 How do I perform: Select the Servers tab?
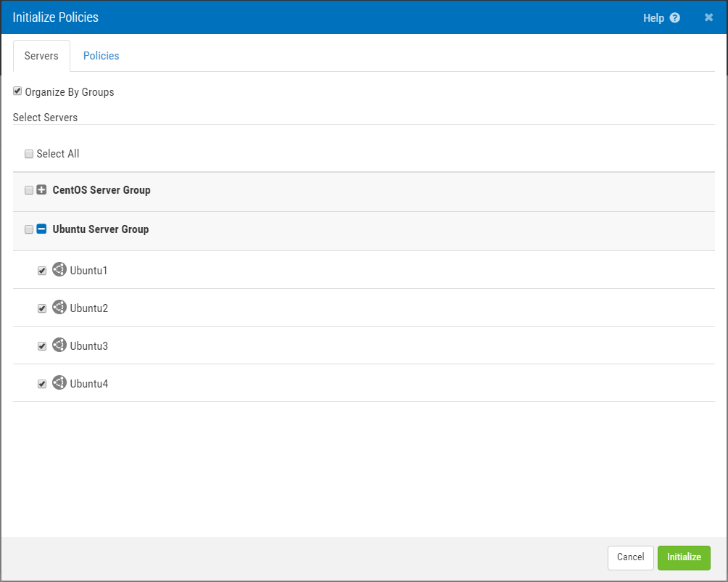tap(41, 56)
